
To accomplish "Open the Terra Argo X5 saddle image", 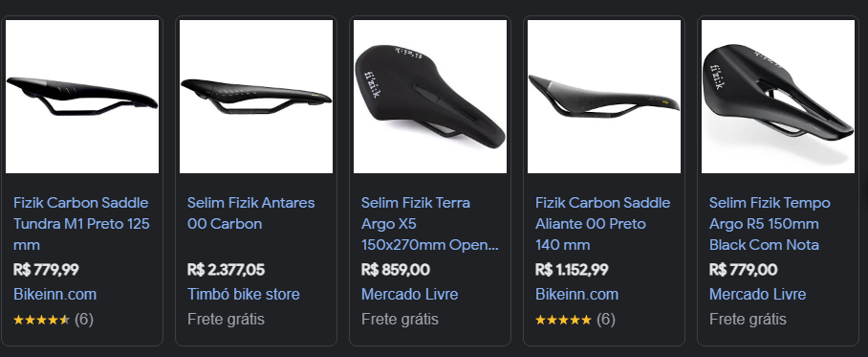I will (430, 97).
